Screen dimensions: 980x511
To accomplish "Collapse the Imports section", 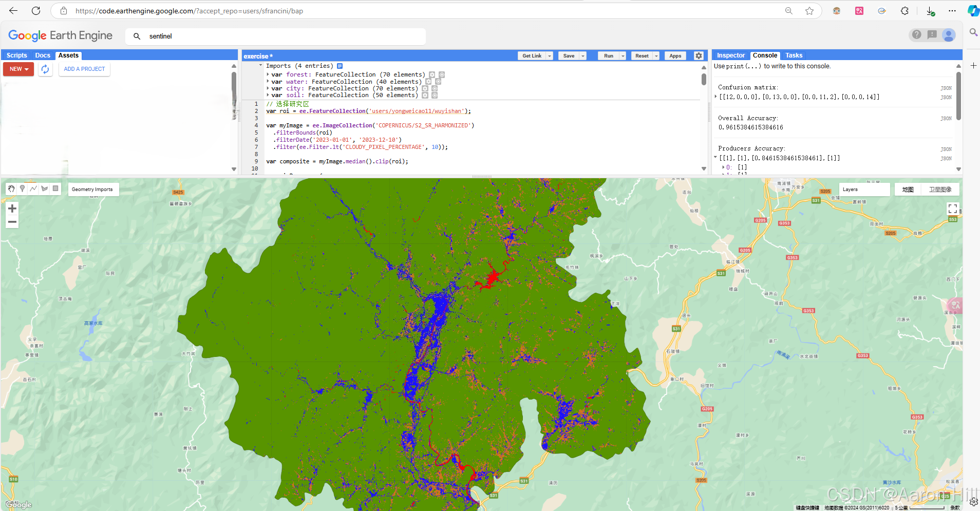I will 261,65.
